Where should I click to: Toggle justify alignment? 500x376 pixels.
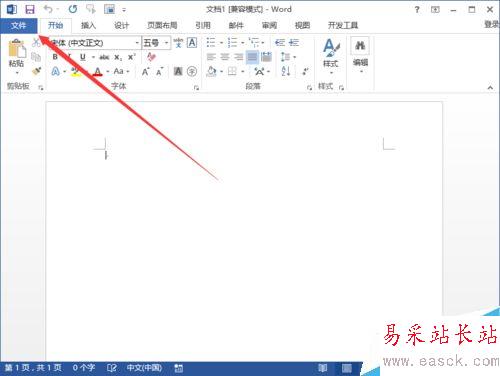(252, 57)
